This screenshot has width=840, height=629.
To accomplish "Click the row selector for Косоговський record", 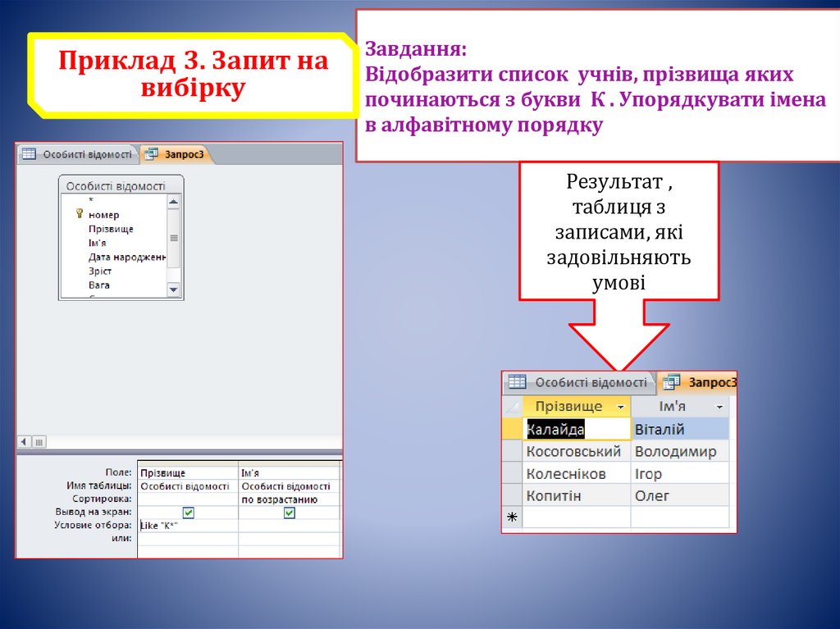I will (512, 451).
